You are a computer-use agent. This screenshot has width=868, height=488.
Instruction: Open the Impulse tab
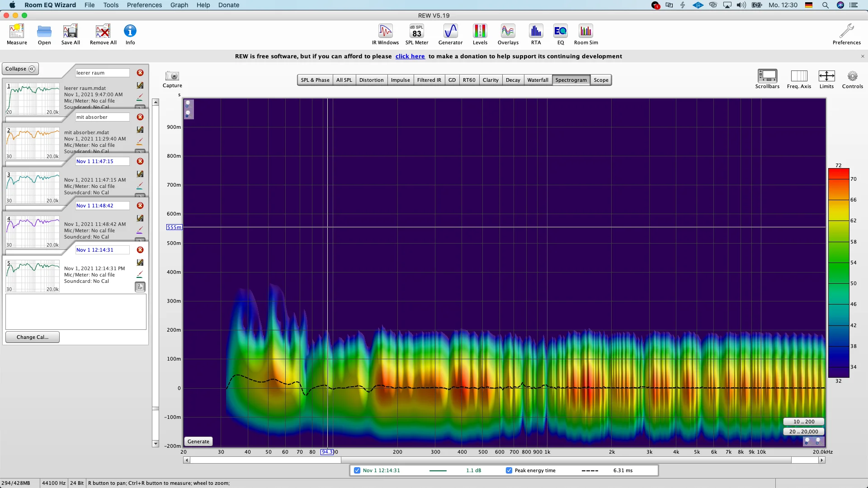(x=400, y=80)
